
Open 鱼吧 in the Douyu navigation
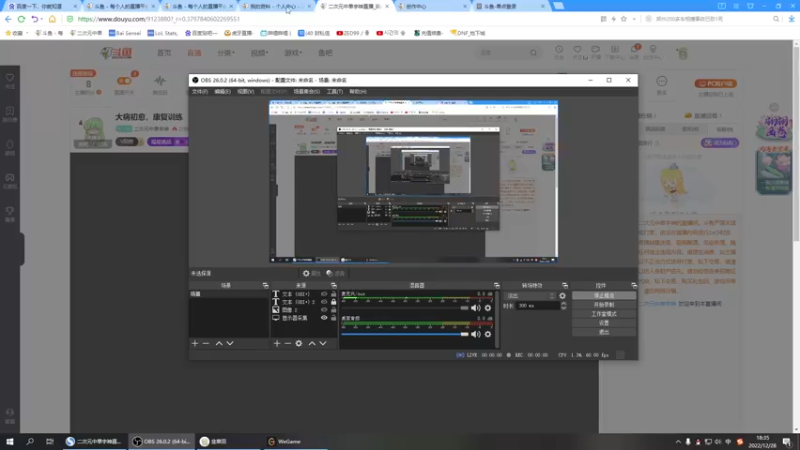pyautogui.click(x=326, y=53)
